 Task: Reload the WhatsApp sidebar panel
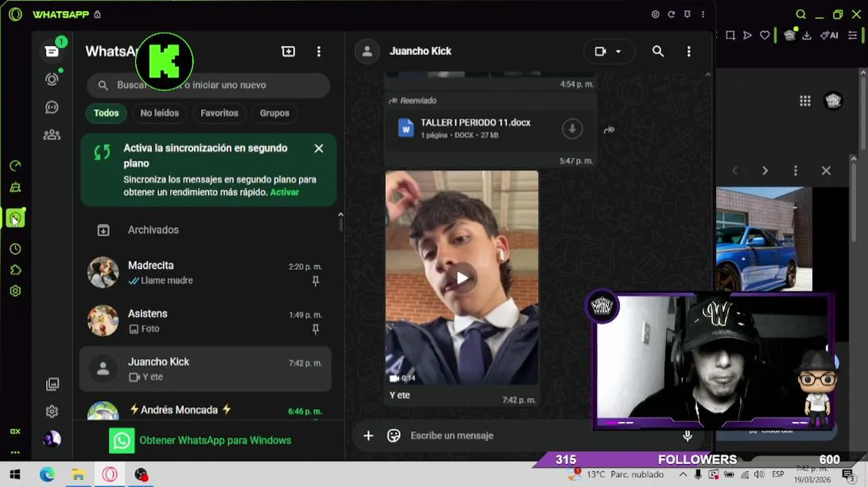pos(671,14)
